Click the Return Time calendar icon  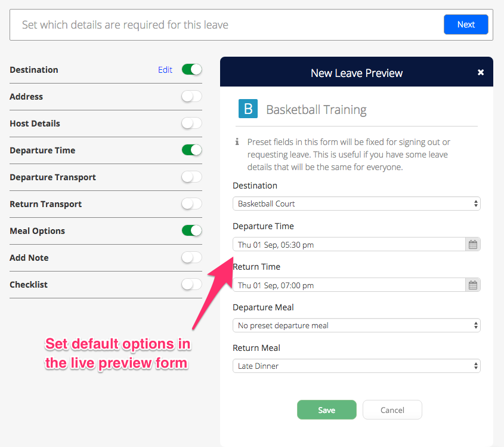pyautogui.click(x=473, y=285)
